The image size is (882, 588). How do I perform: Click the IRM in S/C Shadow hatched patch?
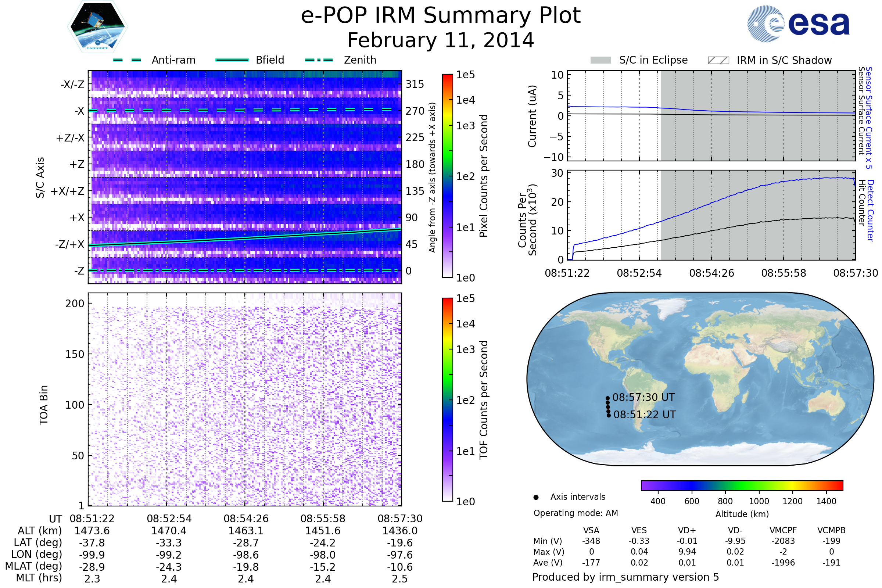coord(718,60)
